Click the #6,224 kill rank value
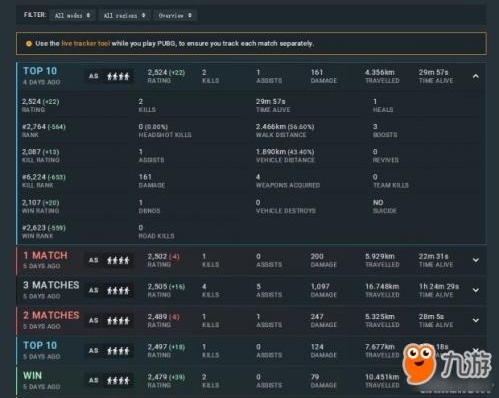The height and width of the screenshot is (398, 499). pos(44,177)
